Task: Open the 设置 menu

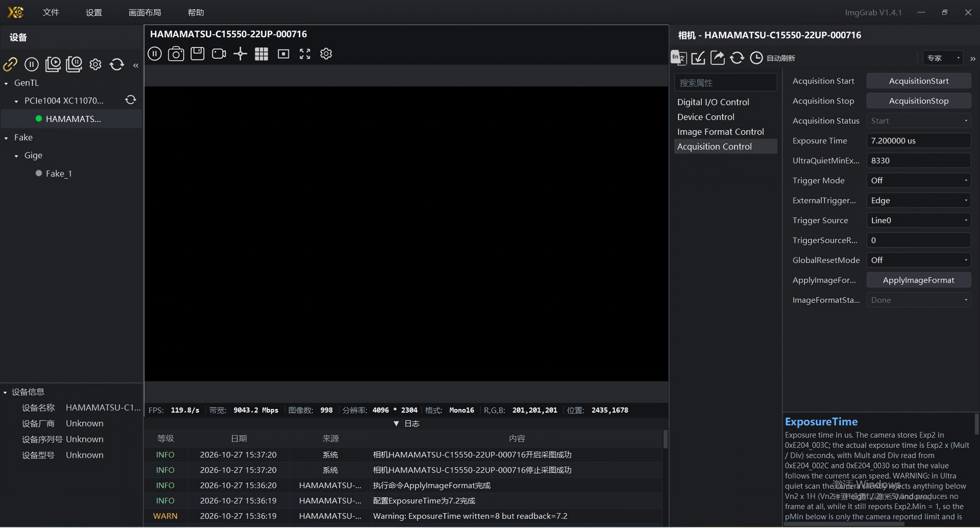Action: click(94, 12)
